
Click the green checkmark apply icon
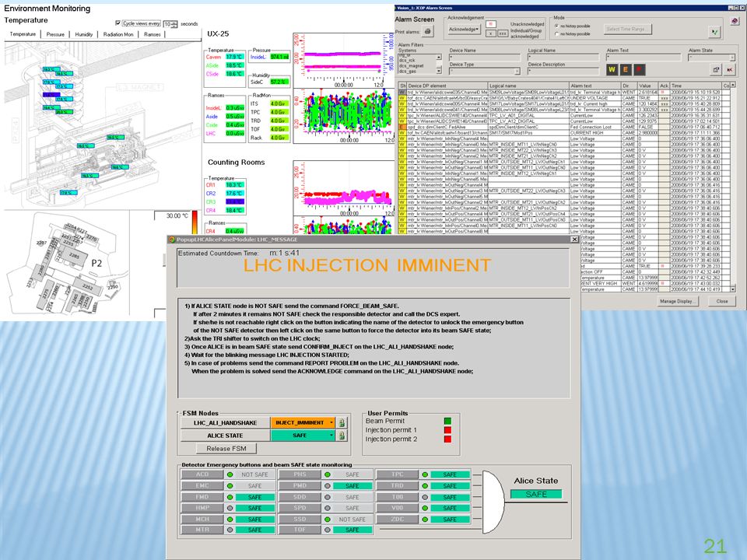point(714,32)
